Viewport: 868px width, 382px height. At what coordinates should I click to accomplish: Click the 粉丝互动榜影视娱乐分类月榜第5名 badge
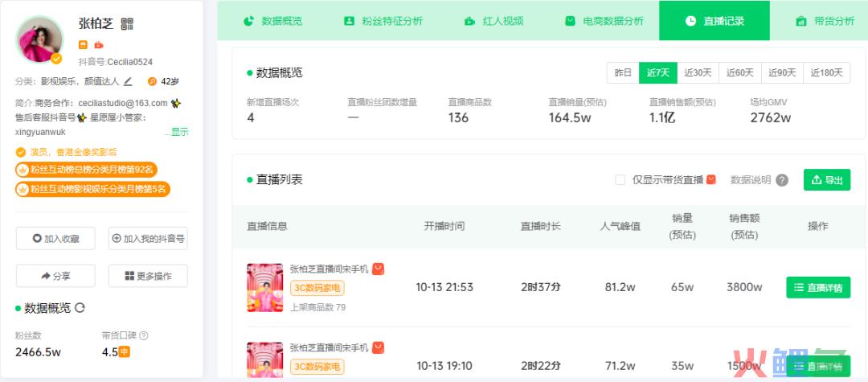pos(92,189)
